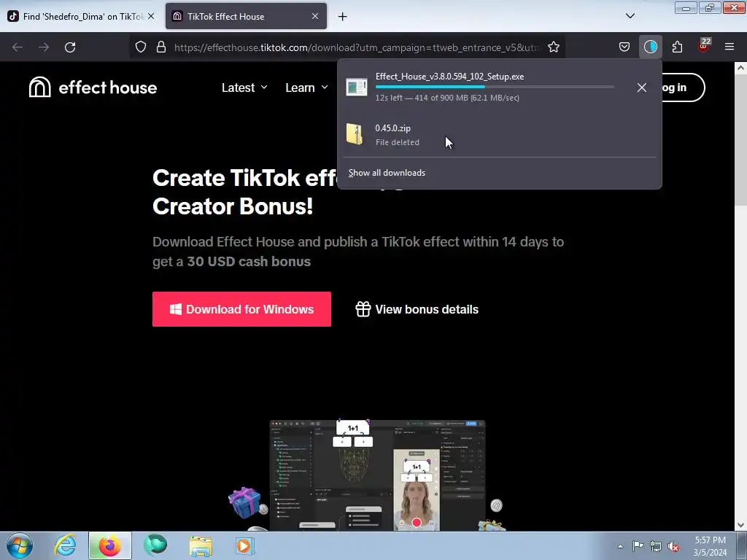The height and width of the screenshot is (560, 747).
Task: Click the Effect House app preview image
Action: [x=377, y=475]
